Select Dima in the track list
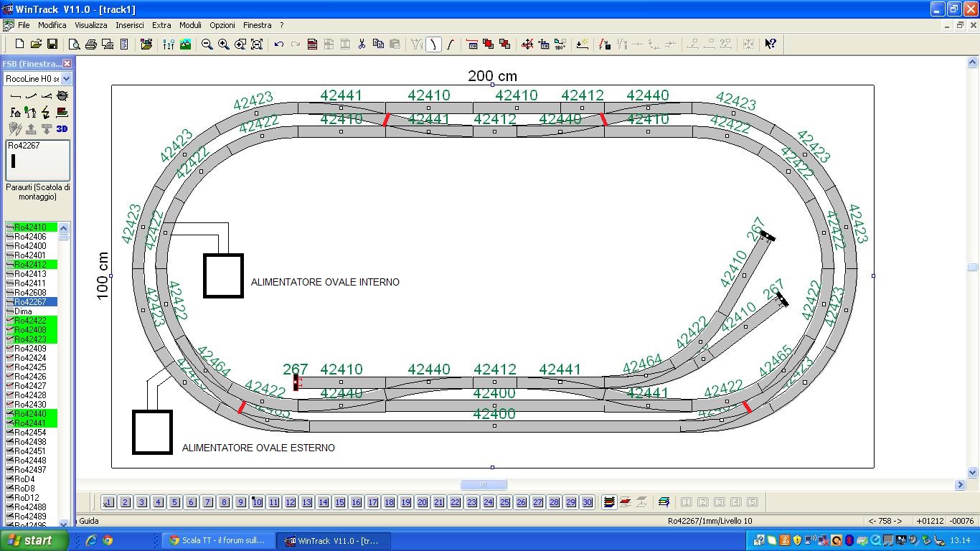 pyautogui.click(x=32, y=311)
